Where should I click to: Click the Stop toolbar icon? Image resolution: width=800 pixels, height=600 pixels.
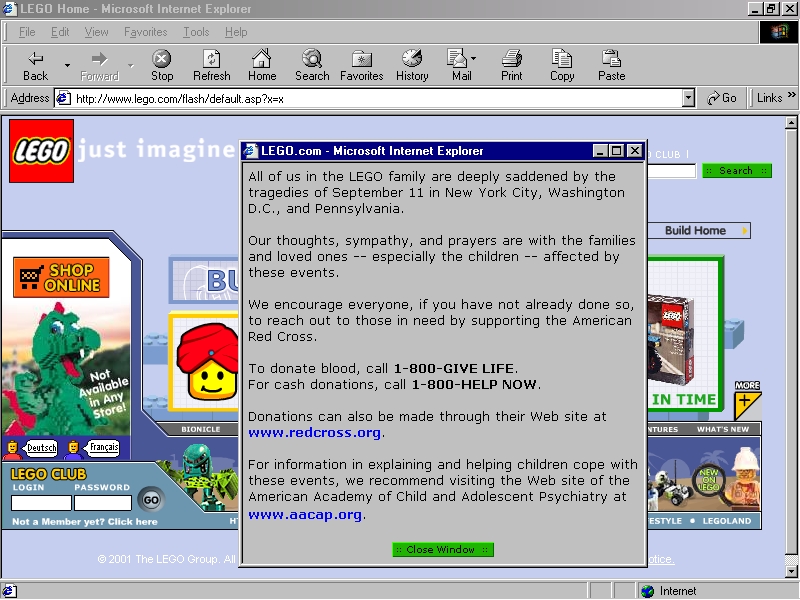(x=162, y=65)
